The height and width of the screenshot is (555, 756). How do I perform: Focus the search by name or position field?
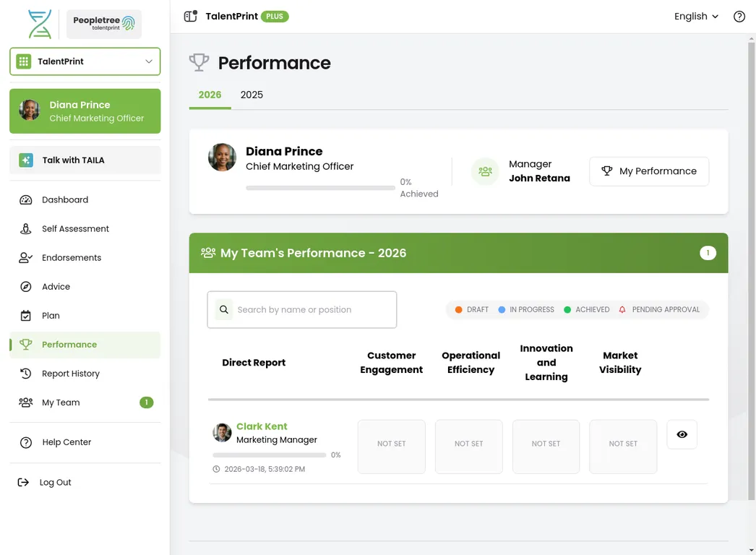302,309
